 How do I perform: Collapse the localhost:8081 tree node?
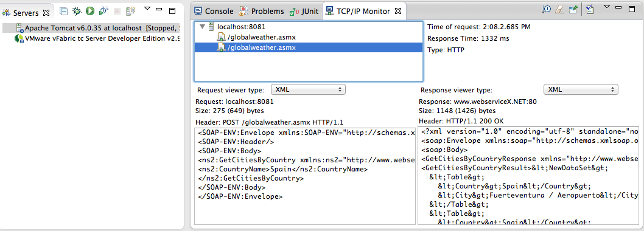tap(201, 27)
